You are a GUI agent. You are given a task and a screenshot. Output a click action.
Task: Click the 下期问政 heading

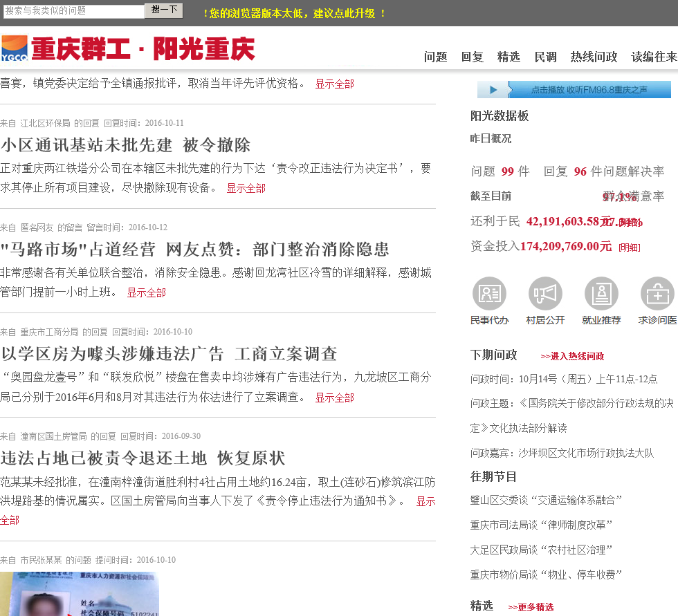(x=493, y=355)
